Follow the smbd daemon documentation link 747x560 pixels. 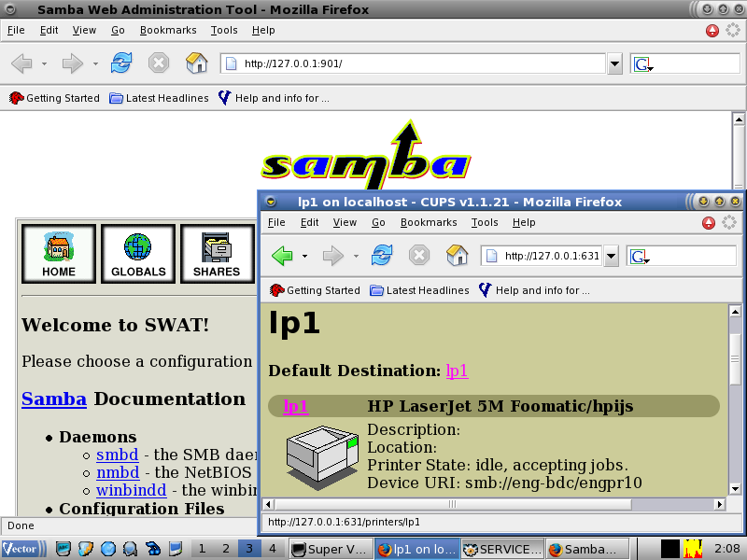(x=117, y=455)
